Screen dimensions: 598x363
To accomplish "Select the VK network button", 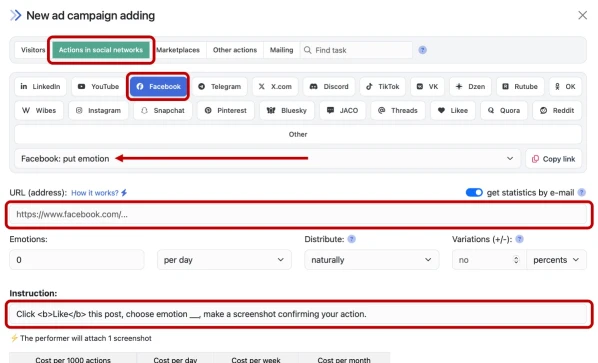I will point(428,87).
